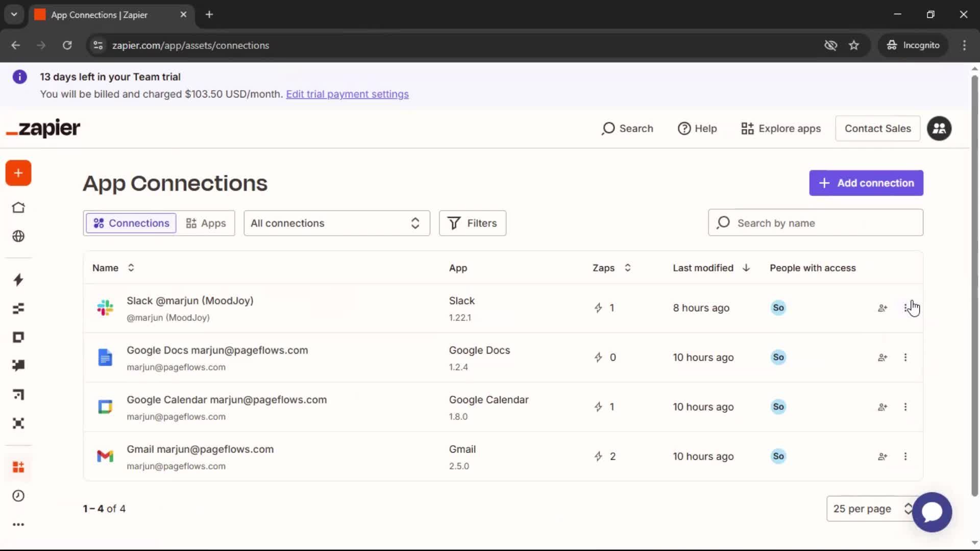Select App Connections icon in sidebar
Image resolution: width=980 pixels, height=551 pixels.
pos(18,467)
